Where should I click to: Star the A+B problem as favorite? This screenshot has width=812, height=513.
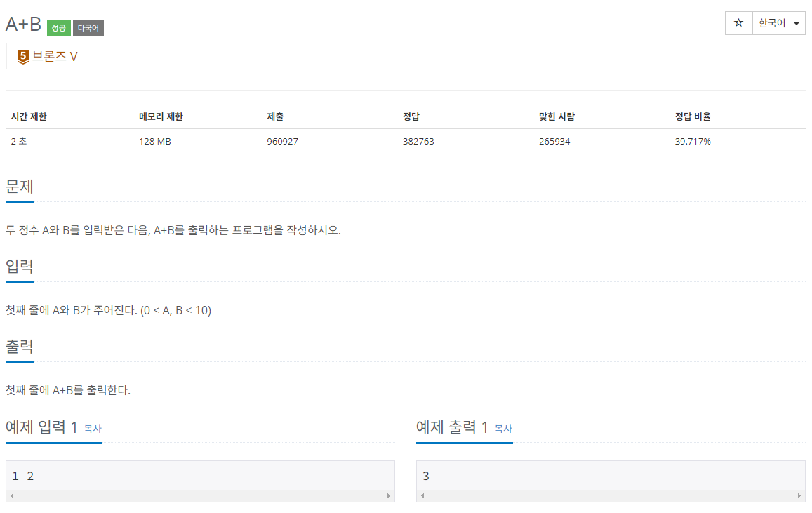click(738, 23)
